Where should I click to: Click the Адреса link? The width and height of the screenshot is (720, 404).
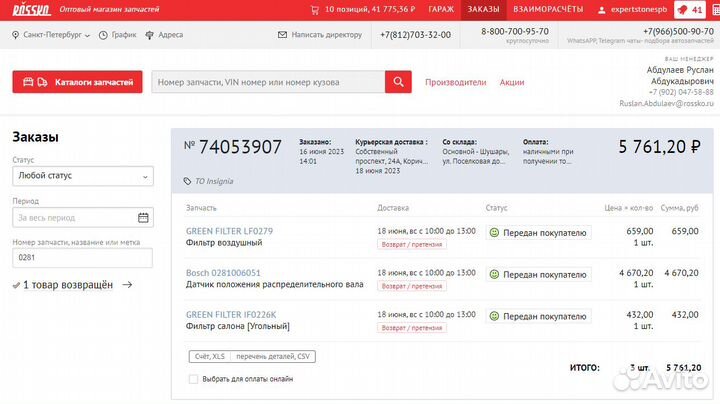170,35
